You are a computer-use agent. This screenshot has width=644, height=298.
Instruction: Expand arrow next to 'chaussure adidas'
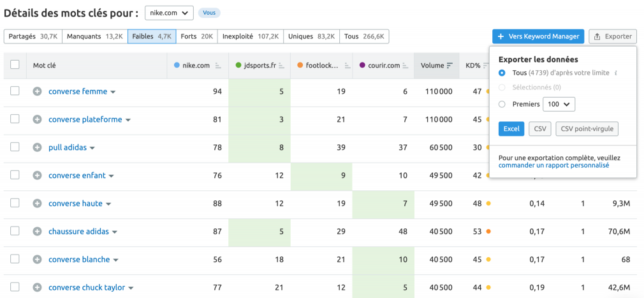click(115, 232)
